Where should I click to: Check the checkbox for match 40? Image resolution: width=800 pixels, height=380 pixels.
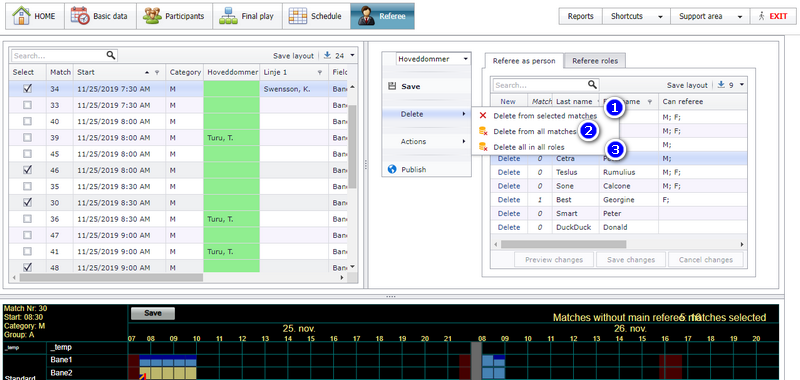pyautogui.click(x=28, y=121)
